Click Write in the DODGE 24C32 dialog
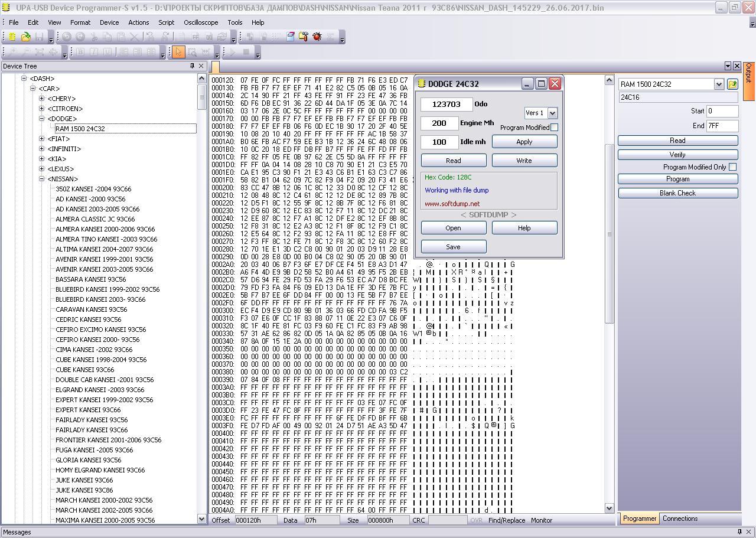The image size is (756, 538). pyautogui.click(x=524, y=161)
